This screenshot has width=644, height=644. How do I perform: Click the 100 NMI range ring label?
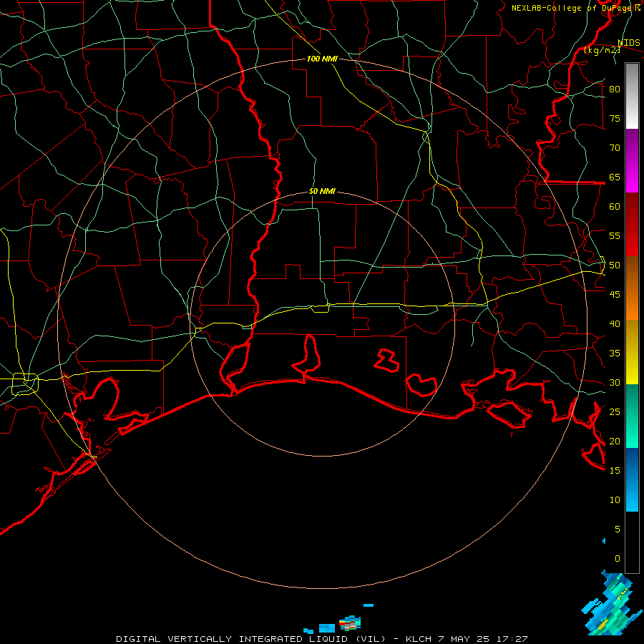(x=322, y=59)
